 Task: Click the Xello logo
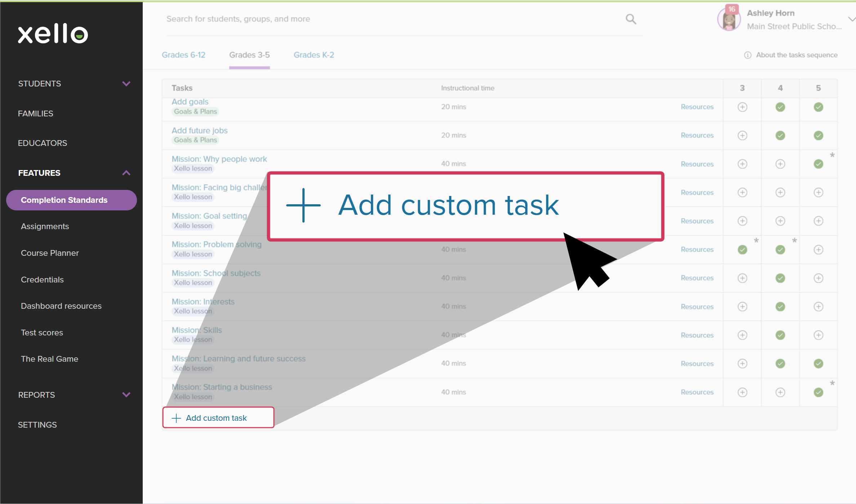pos(53,34)
